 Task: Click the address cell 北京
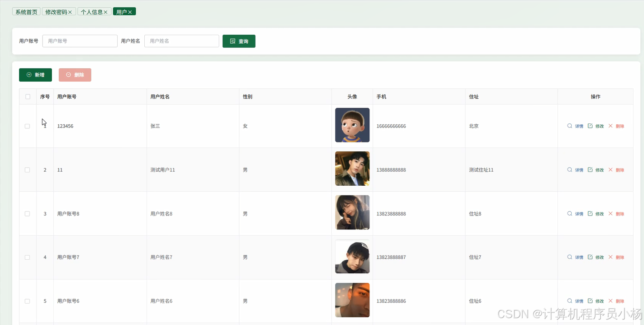tap(474, 126)
